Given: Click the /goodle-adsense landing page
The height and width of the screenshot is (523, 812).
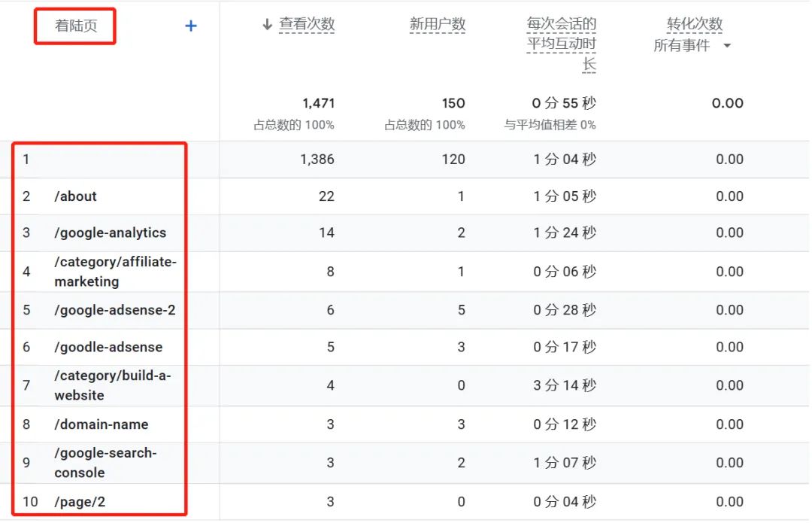Looking at the screenshot, I should [108, 347].
